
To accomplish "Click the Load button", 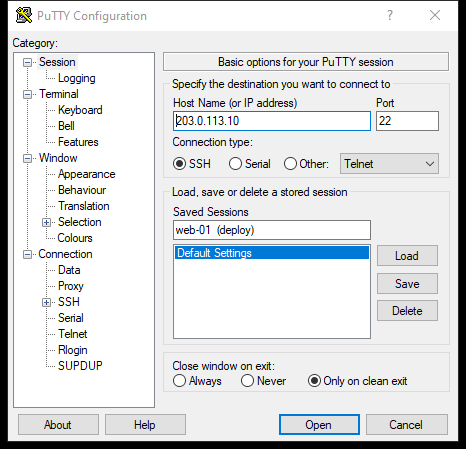I will coord(407,256).
